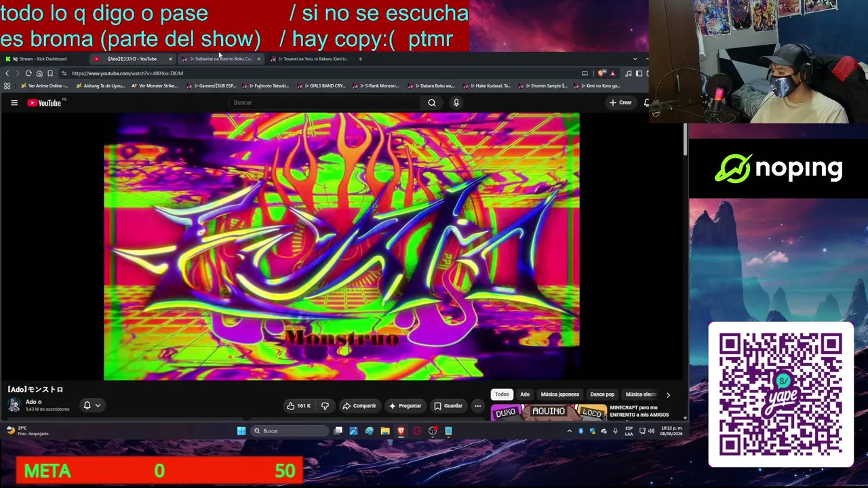
Task: Open the bookmarks bar apps grid
Action: coord(7,86)
